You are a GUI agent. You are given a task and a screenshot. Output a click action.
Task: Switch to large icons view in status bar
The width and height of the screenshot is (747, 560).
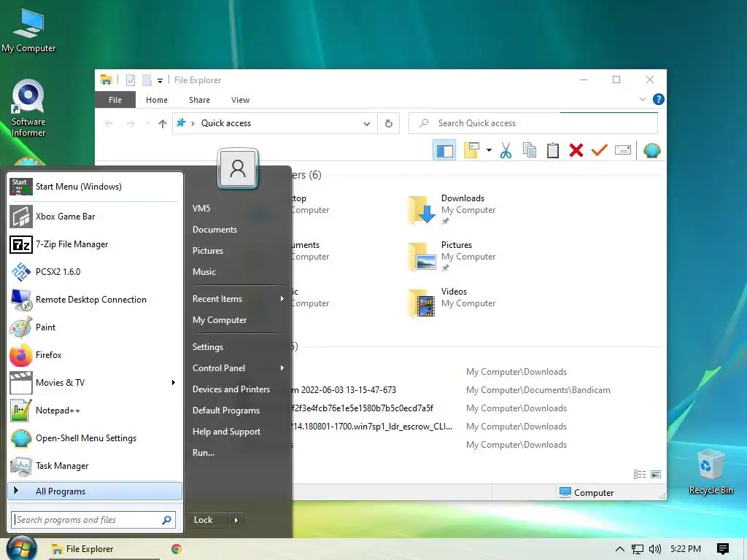(x=656, y=474)
